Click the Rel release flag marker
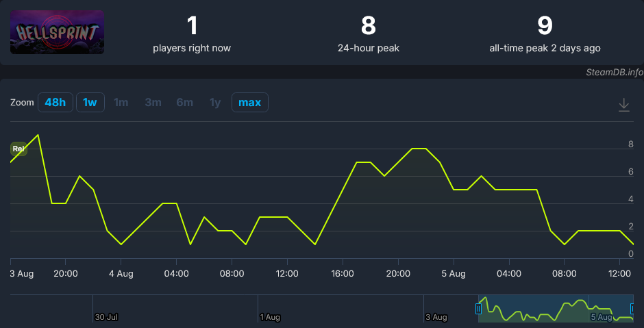 [x=18, y=149]
